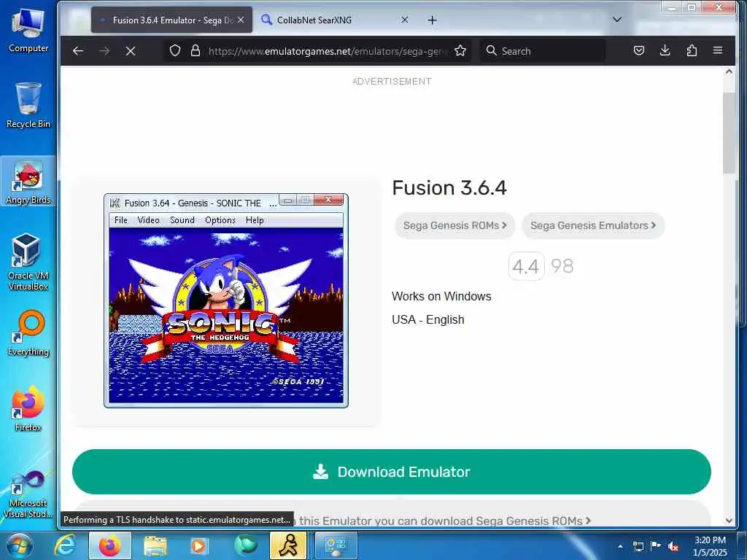Screen dimensions: 747x560
Task: Open the Recycle Bin desktop icon
Action: [28, 105]
